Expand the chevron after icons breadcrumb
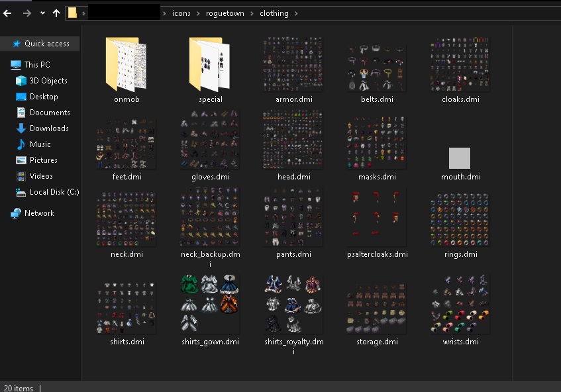 point(198,14)
